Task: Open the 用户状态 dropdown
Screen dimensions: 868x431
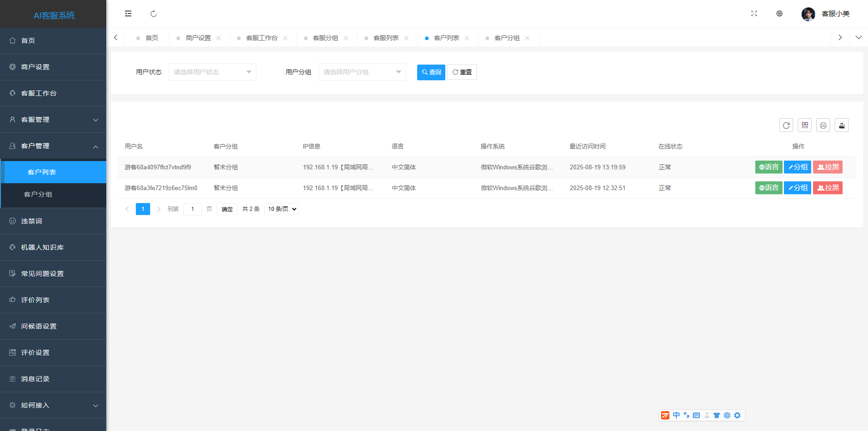Action: (x=212, y=72)
